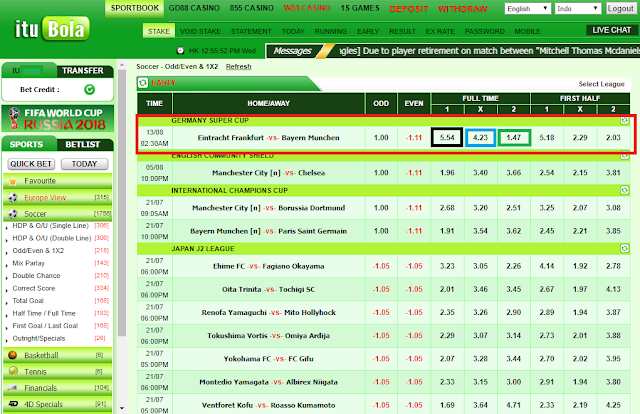Pick Ventforet Kofu full time home odds 1.69
Image resolution: width=640 pixels, height=414 pixels.
[447, 405]
